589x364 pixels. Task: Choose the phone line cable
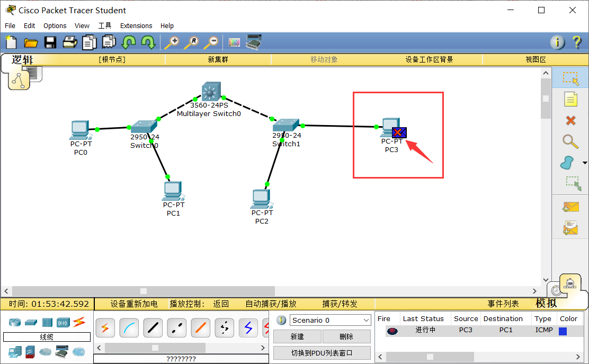[224, 328]
